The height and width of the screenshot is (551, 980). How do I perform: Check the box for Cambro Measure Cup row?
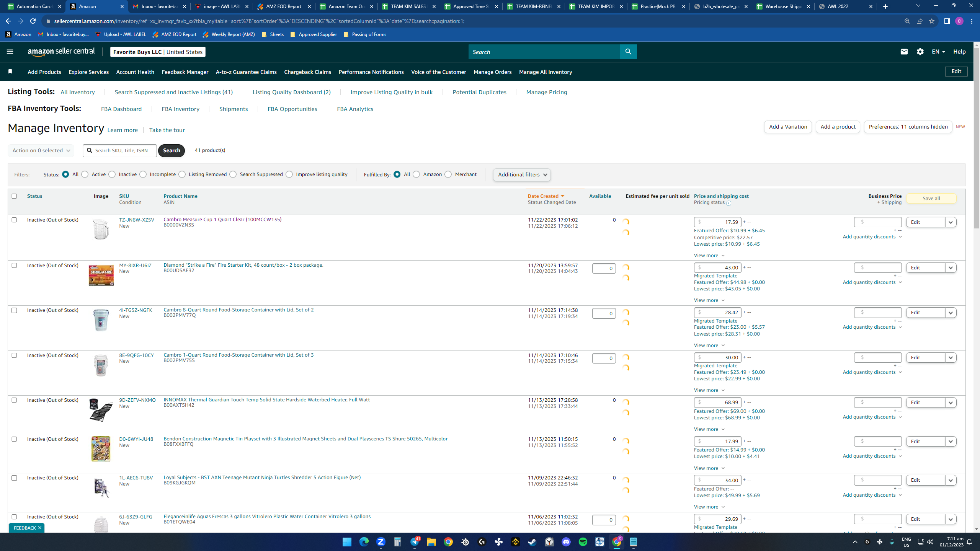pos(14,220)
